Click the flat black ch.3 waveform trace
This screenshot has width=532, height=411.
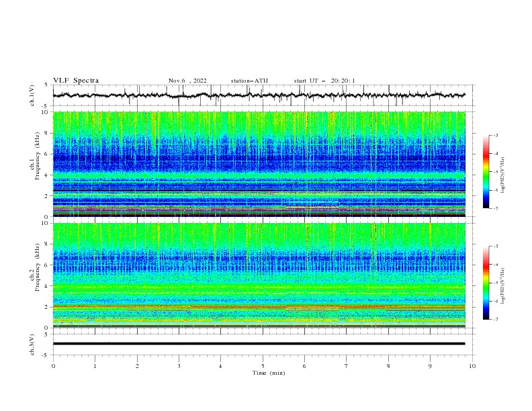259,344
